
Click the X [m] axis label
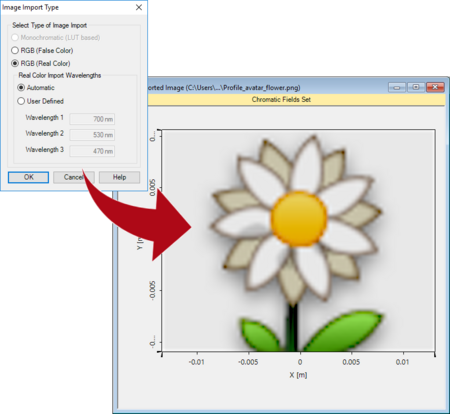(298, 375)
